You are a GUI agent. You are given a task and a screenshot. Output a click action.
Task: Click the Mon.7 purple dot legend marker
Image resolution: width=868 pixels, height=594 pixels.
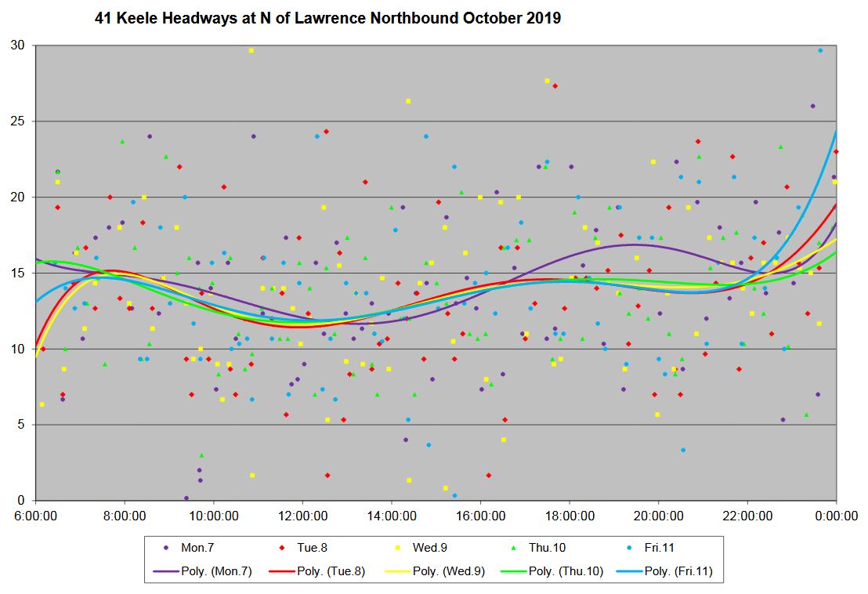pos(165,549)
